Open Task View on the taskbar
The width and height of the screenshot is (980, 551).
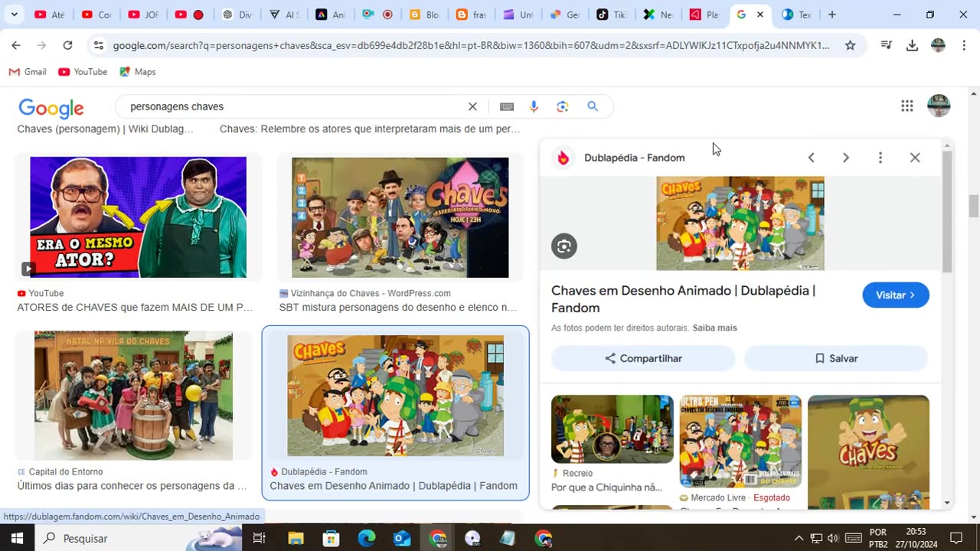[x=259, y=538]
